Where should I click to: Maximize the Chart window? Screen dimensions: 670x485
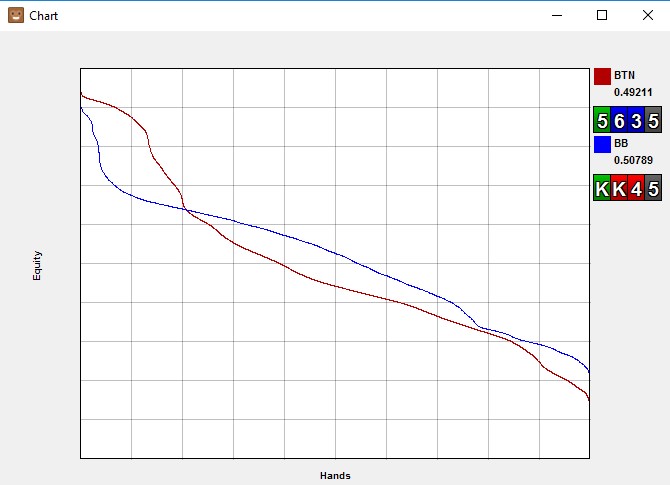(x=602, y=15)
